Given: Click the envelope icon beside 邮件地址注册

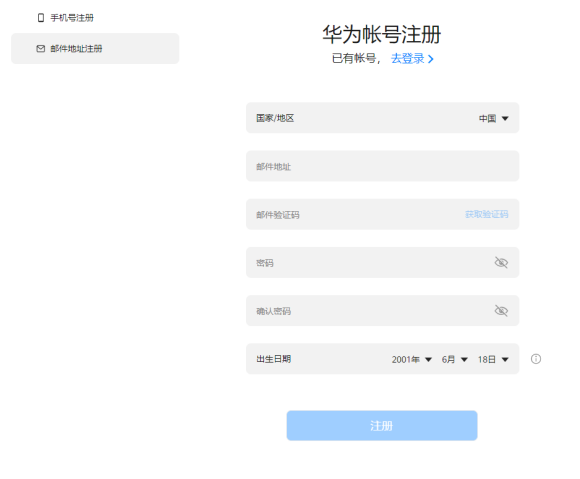Looking at the screenshot, I should (41, 48).
